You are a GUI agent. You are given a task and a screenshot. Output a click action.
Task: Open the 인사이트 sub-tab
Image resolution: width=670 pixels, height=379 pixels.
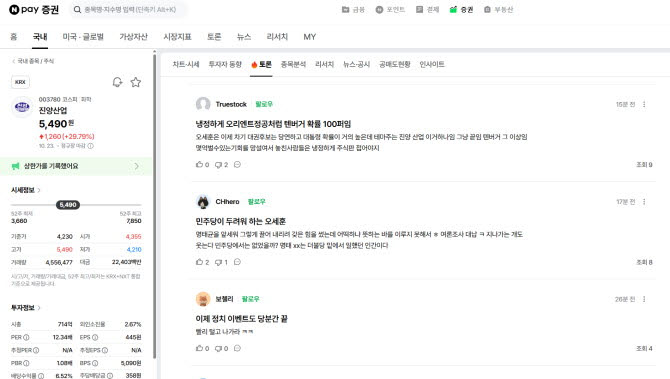[x=432, y=65]
